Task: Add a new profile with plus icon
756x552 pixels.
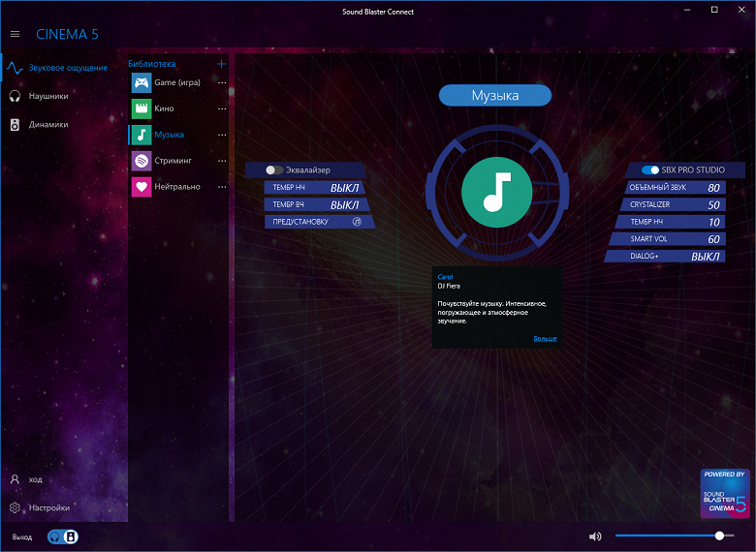Action: [x=221, y=64]
